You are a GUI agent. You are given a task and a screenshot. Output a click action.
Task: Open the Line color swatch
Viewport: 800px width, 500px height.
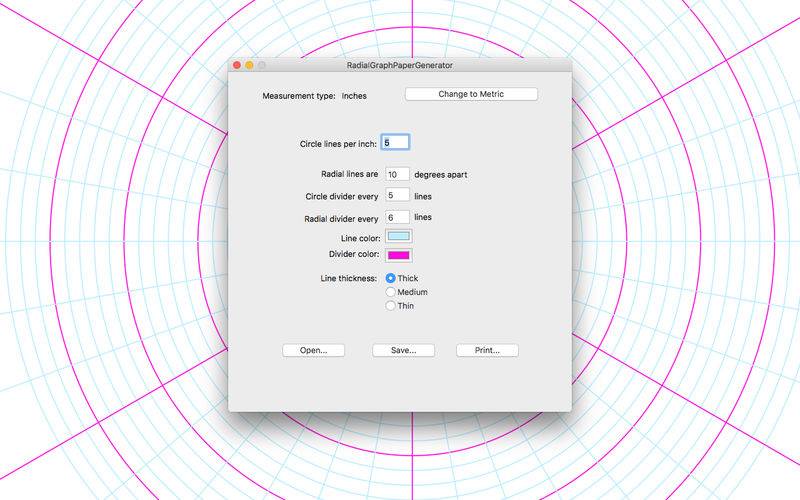click(398, 236)
